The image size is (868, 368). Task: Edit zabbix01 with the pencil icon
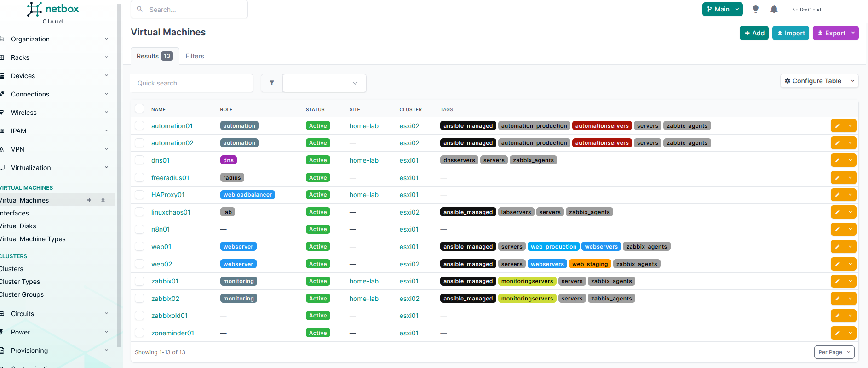click(838, 281)
